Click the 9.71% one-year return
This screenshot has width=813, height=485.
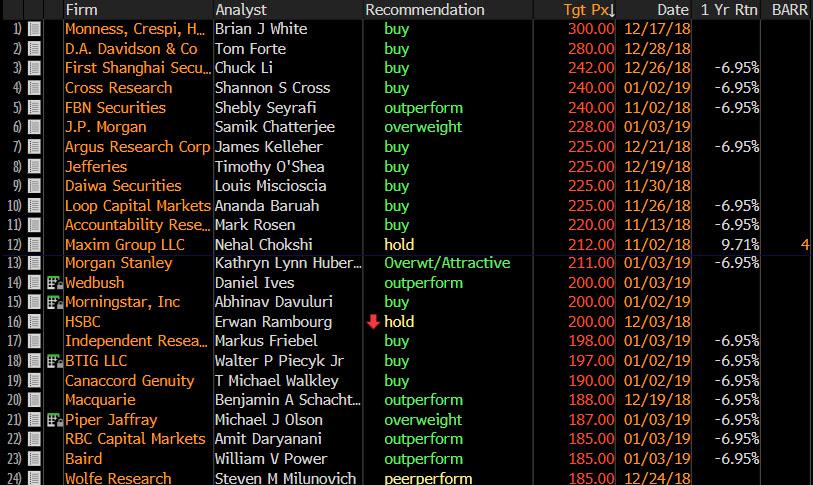(x=740, y=244)
